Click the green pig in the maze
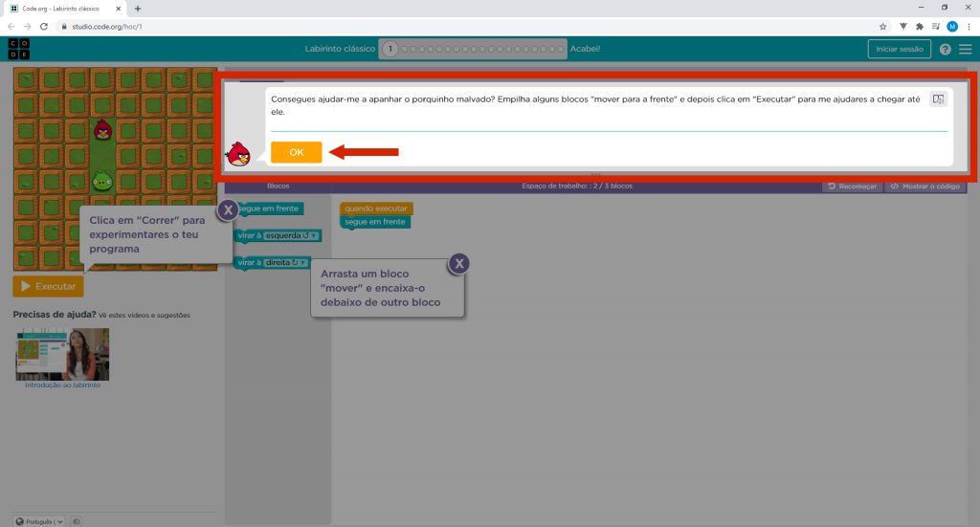 click(102, 181)
